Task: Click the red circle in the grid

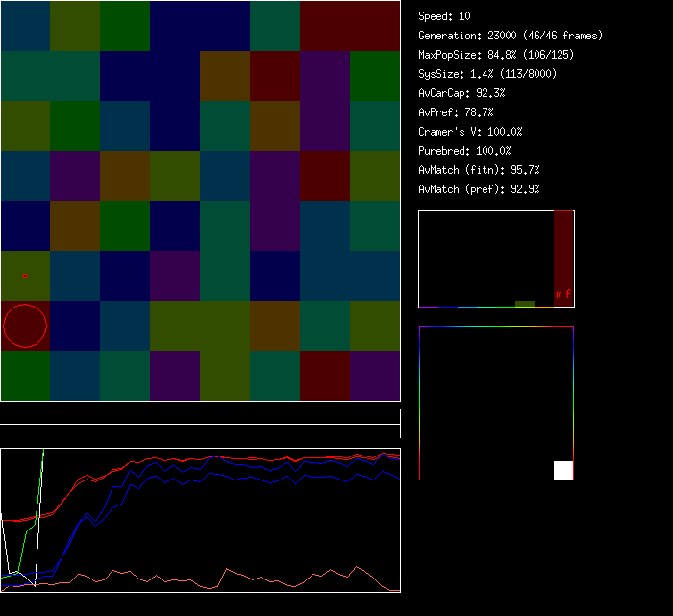Action: click(25, 325)
